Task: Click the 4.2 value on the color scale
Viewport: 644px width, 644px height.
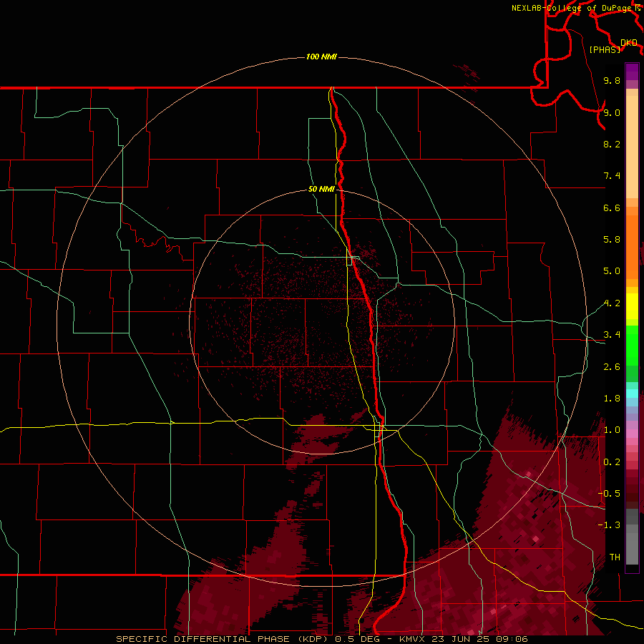Action: point(612,303)
